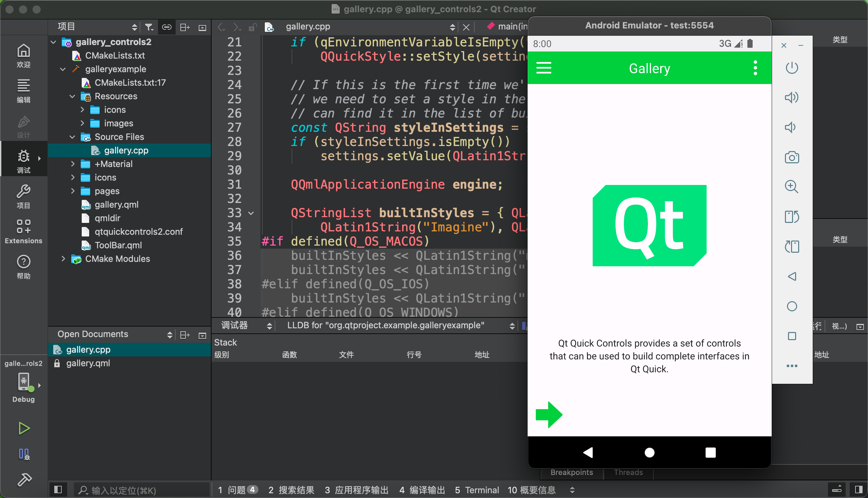Close the project side panel
Screen dimensions: 868x498
(x=202, y=27)
